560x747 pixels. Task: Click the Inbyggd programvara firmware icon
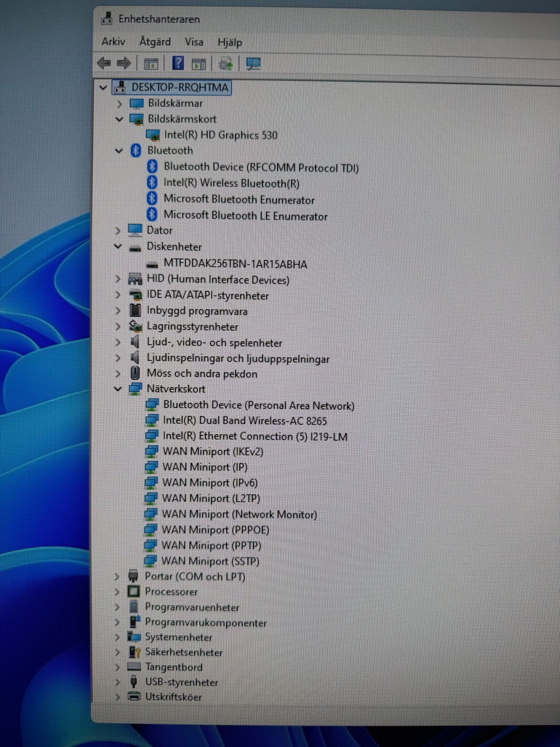[x=135, y=310]
